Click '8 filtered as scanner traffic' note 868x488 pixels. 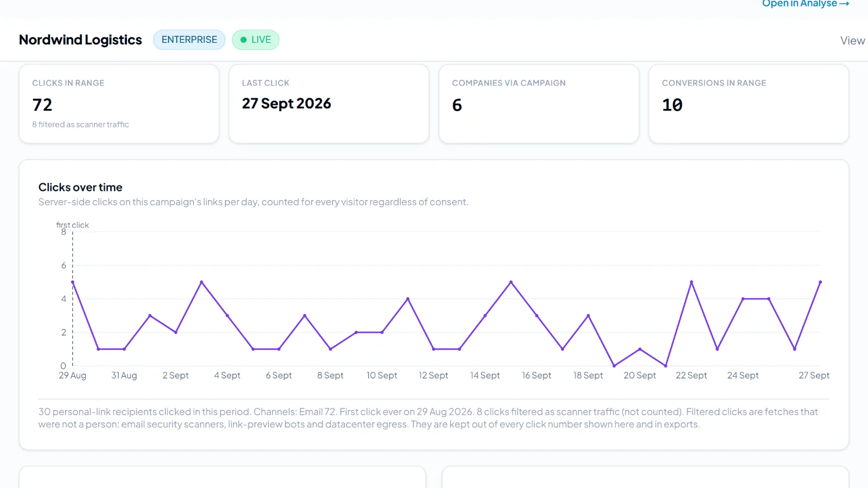coord(80,124)
